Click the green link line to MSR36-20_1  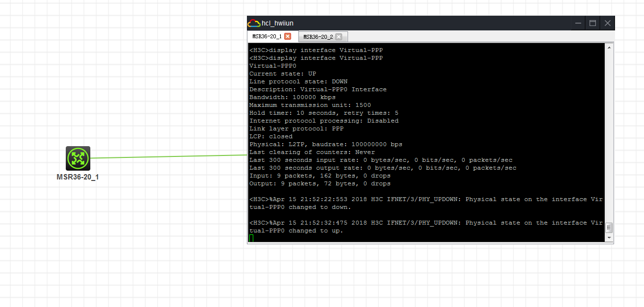pos(169,156)
